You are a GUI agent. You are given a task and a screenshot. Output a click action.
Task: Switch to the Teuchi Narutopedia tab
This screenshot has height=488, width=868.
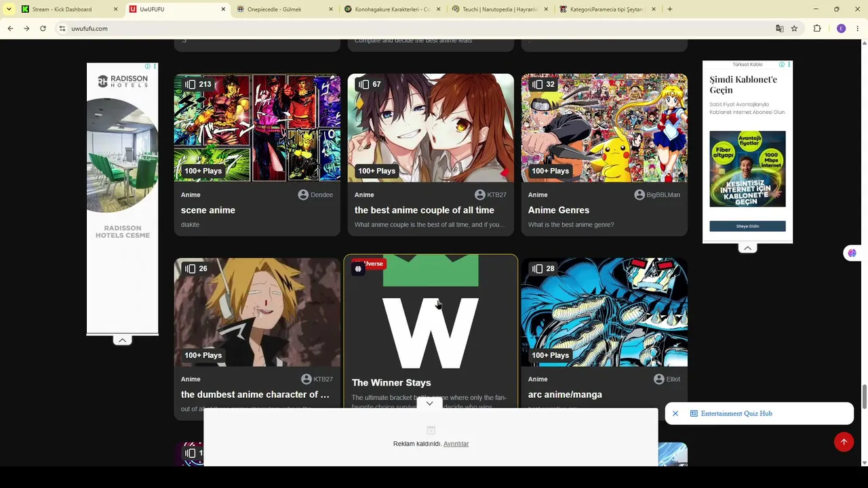(500, 9)
